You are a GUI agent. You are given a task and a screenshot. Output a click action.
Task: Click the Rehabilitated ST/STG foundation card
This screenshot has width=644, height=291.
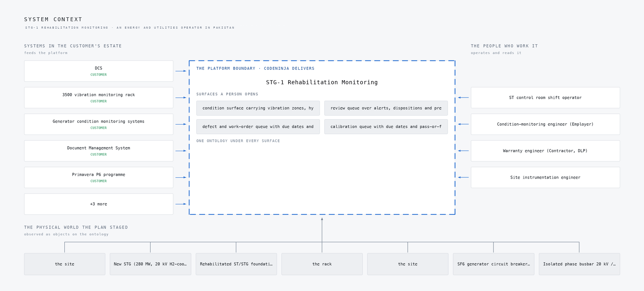coord(236,264)
